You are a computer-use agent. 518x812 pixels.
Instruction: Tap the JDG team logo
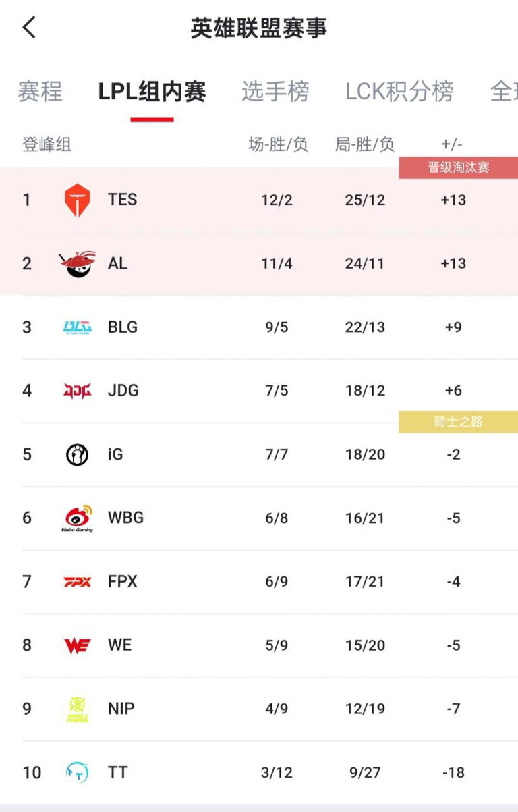[77, 391]
